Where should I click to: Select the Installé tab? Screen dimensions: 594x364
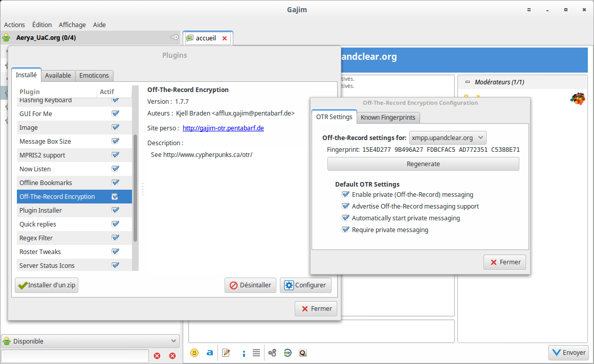point(26,75)
